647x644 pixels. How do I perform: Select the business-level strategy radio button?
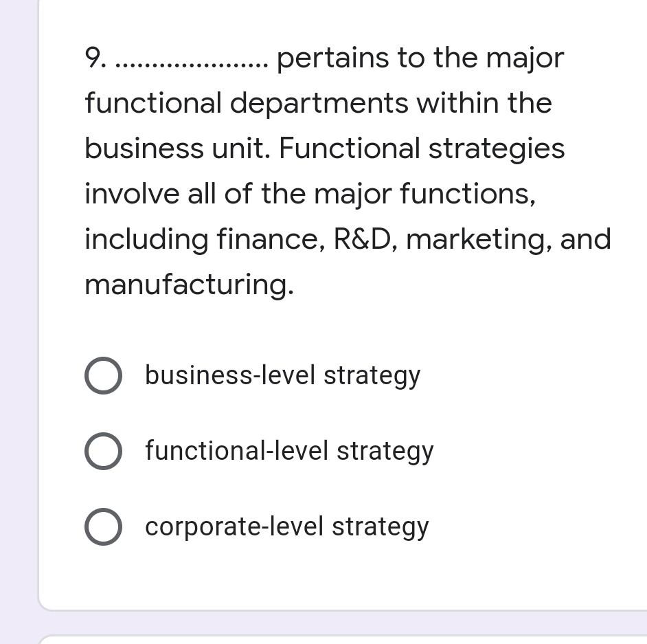103,375
